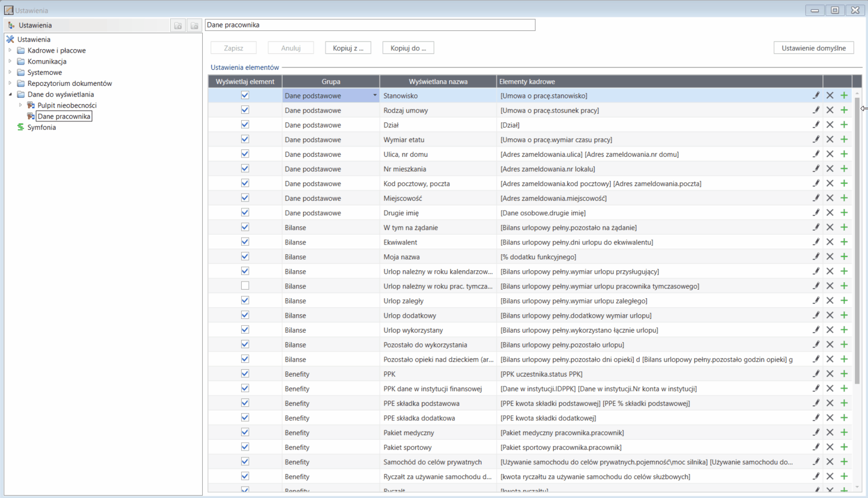Select the Bilanse cell of Ekwiwalent row
This screenshot has width=868, height=498.
tap(331, 242)
